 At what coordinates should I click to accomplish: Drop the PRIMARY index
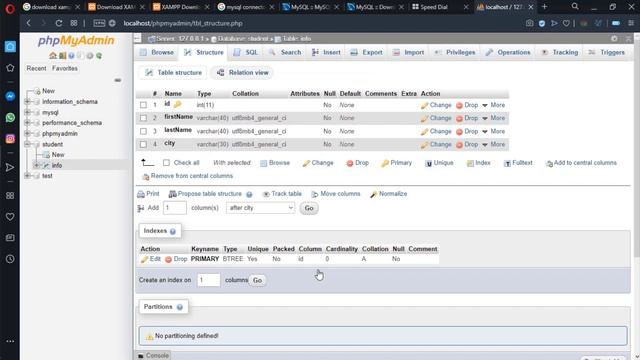point(176,259)
